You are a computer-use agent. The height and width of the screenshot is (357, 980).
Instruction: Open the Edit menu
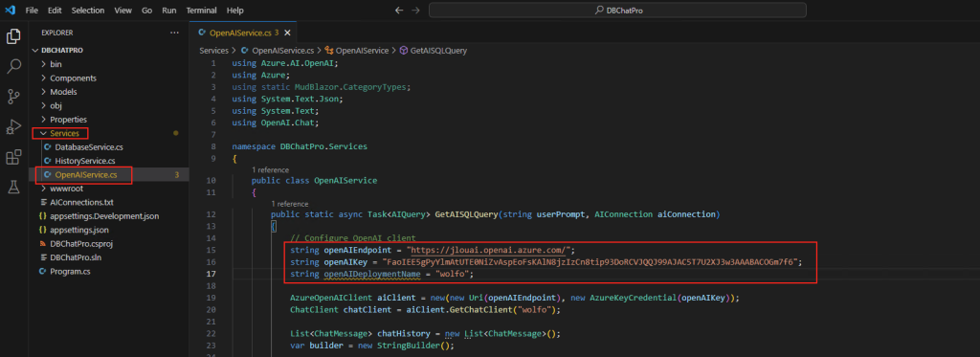pos(55,11)
